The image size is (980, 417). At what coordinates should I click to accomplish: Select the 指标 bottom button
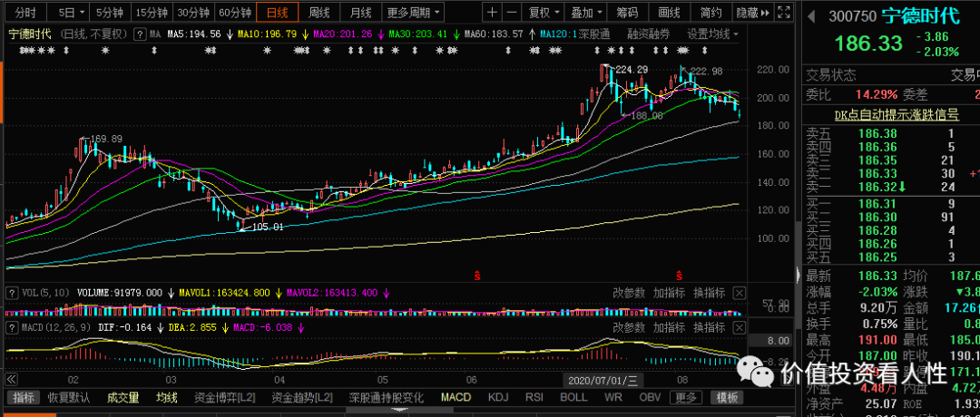(x=24, y=398)
